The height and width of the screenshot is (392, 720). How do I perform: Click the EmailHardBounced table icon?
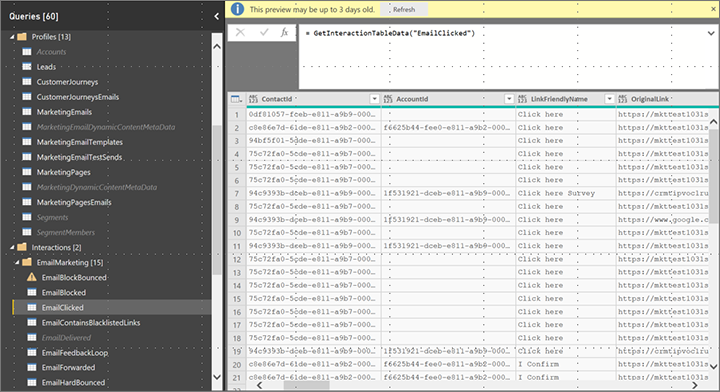pyautogui.click(x=32, y=382)
